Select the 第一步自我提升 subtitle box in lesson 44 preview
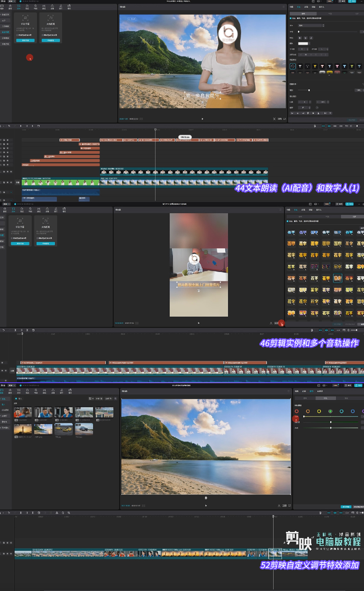 (203, 96)
